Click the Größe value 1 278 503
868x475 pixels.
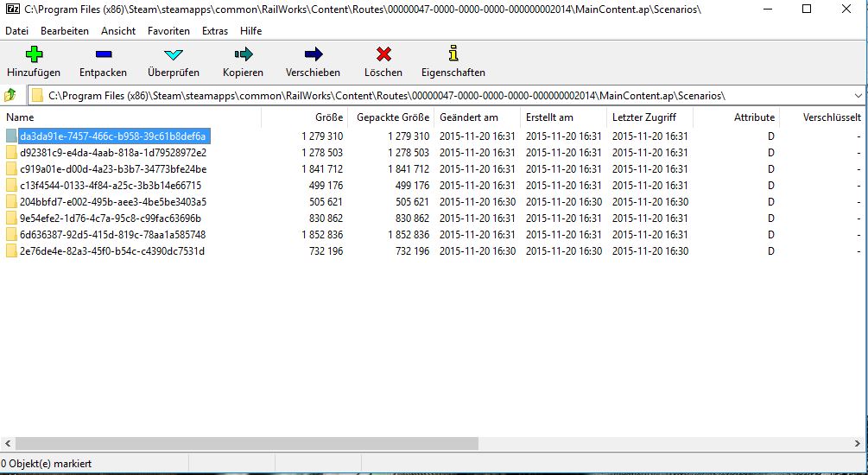point(322,152)
